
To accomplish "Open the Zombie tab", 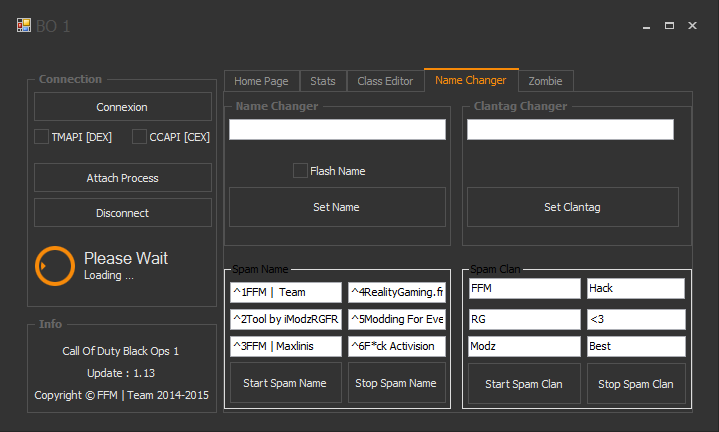I will 546,81.
